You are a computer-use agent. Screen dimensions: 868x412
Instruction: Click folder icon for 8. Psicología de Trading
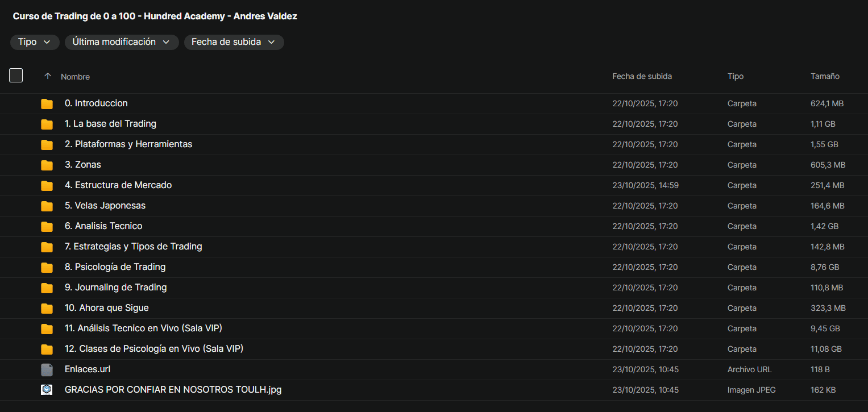47,268
